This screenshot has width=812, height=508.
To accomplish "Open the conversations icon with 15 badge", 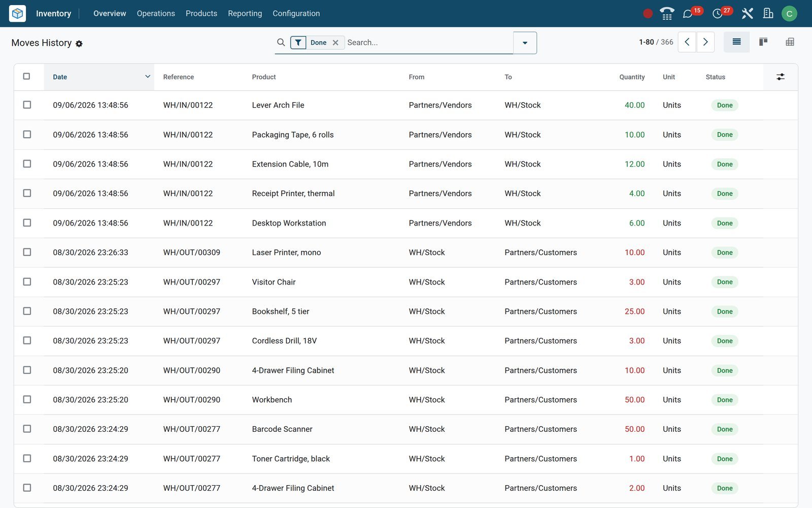I will tap(688, 14).
